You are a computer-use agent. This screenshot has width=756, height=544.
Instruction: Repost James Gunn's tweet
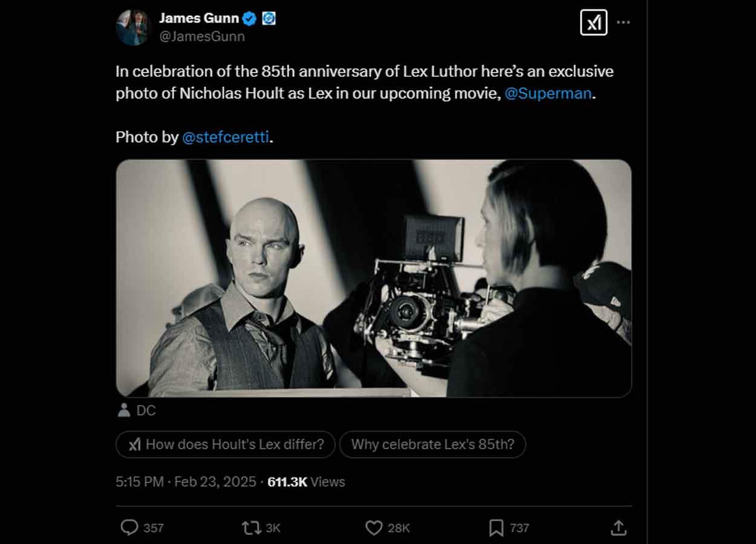pyautogui.click(x=250, y=528)
